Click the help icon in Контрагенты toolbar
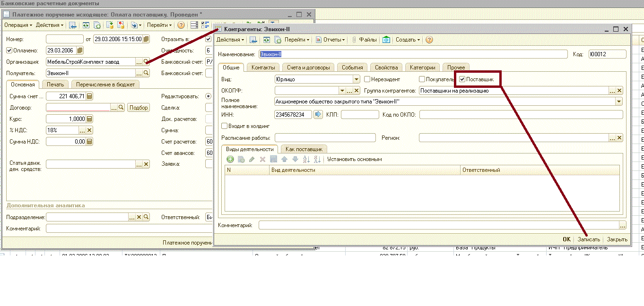Viewport: 644px width, 306px height. 429,40
